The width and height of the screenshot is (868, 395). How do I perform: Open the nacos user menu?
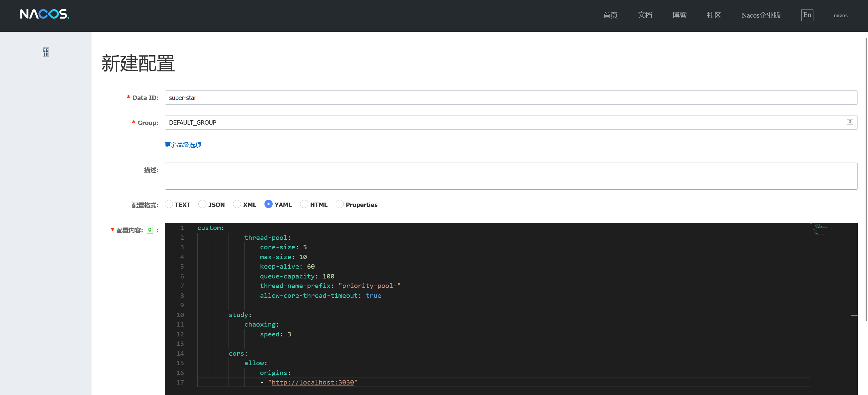point(841,16)
